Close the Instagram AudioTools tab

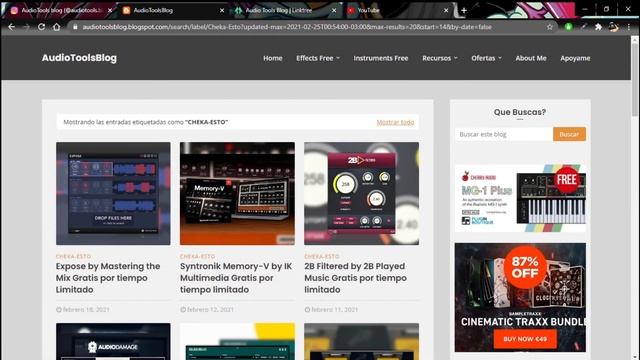coord(110,11)
